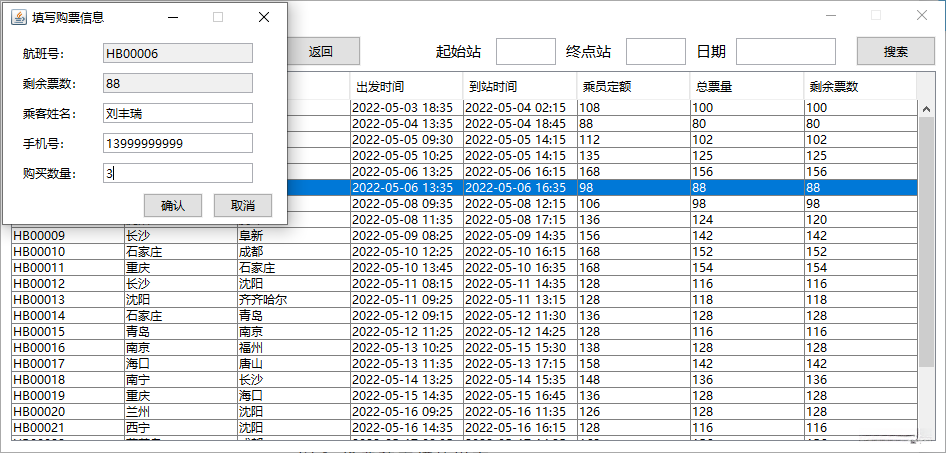Click 西宁 origin cell
Image resolution: width=946 pixels, height=453 pixels.
click(x=180, y=428)
